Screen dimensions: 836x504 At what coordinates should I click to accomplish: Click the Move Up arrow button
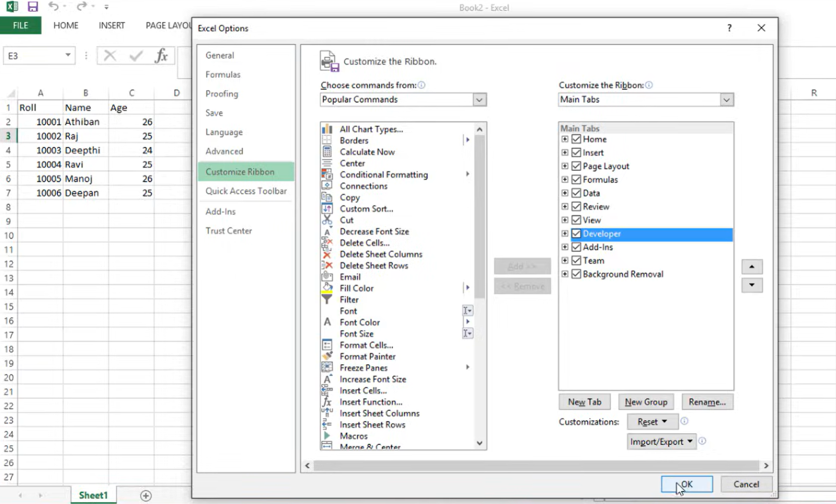click(x=752, y=267)
